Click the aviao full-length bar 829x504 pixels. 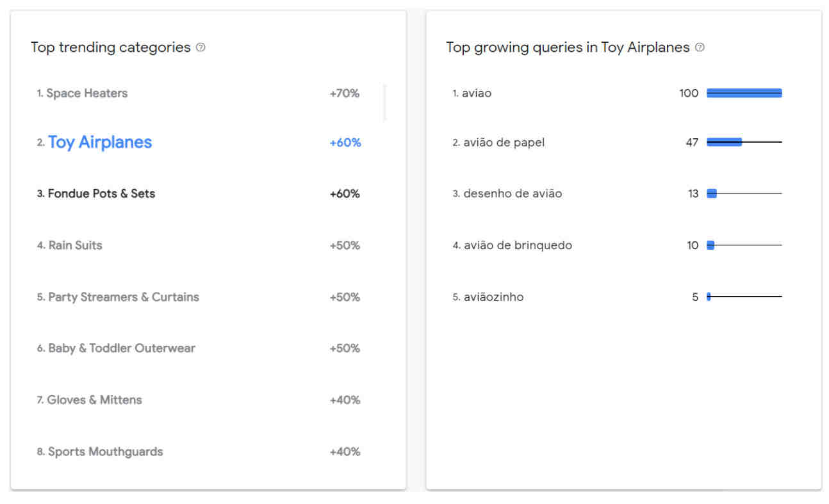(x=744, y=93)
